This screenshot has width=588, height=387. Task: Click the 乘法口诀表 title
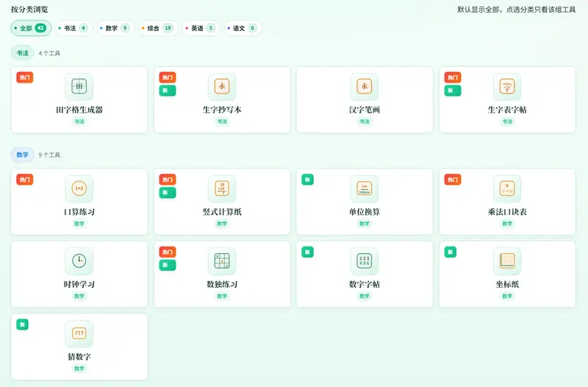point(507,212)
